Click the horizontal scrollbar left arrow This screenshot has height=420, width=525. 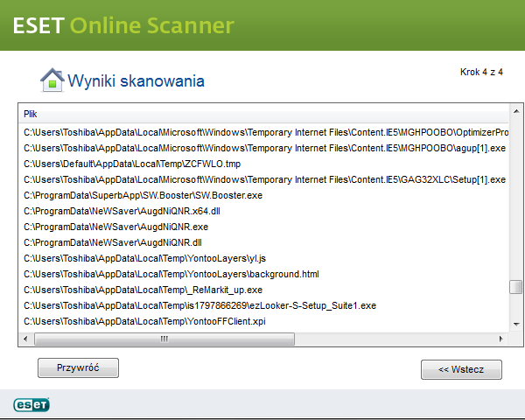tap(25, 339)
